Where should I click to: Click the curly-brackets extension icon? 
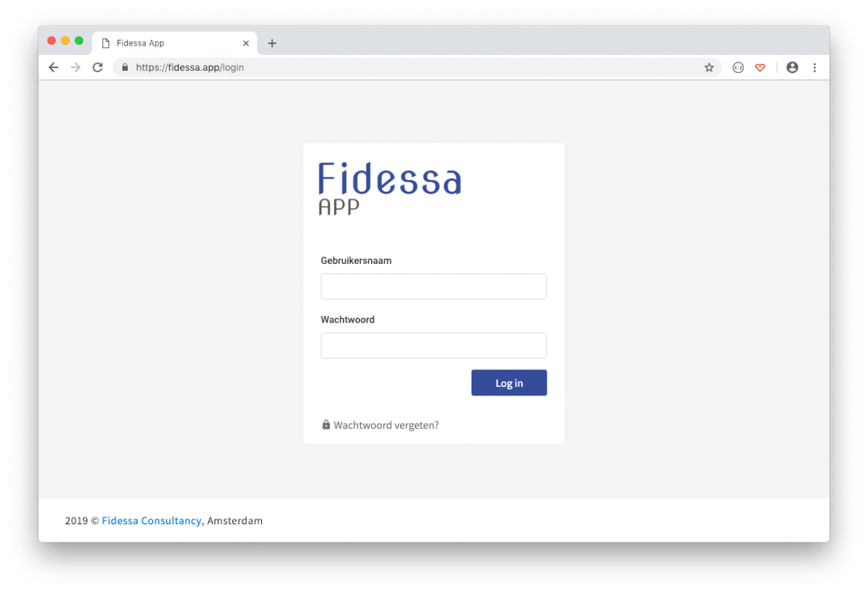point(738,67)
